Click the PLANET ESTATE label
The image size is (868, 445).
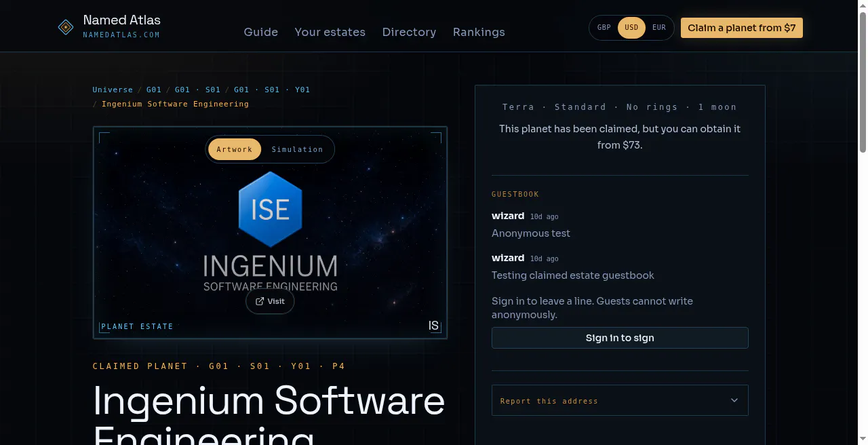138,326
